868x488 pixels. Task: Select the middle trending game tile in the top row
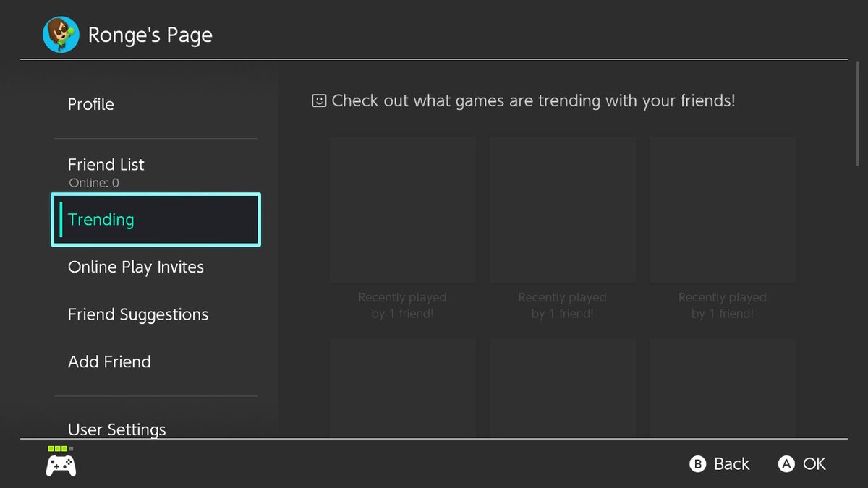(563, 210)
